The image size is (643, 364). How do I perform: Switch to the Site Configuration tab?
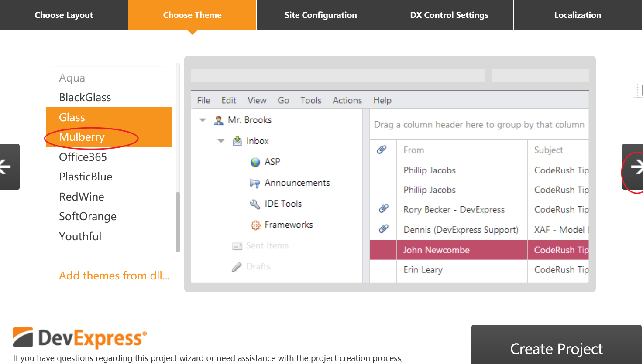[320, 14]
